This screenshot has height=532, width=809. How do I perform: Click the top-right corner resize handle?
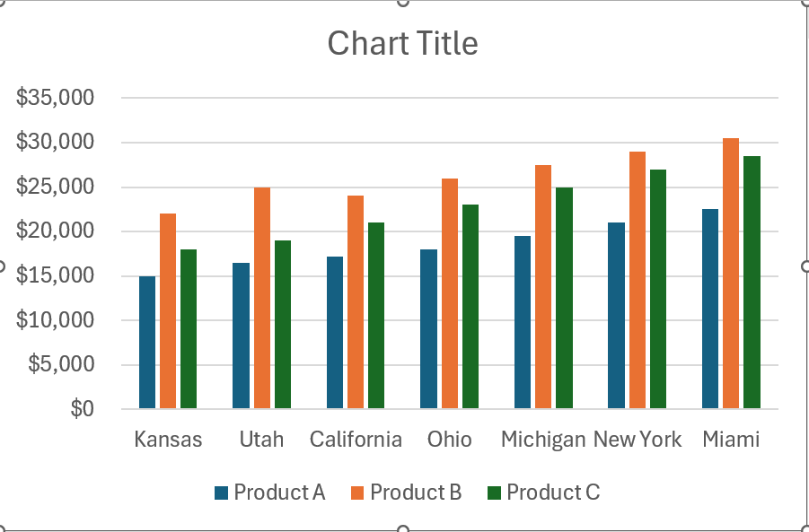coord(805,3)
